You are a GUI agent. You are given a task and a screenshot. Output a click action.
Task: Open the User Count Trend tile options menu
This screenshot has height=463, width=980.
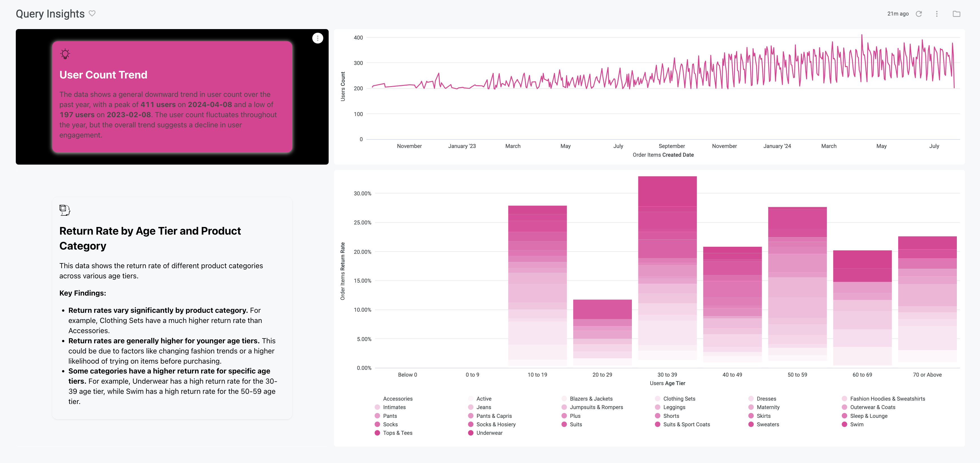pyautogui.click(x=318, y=38)
